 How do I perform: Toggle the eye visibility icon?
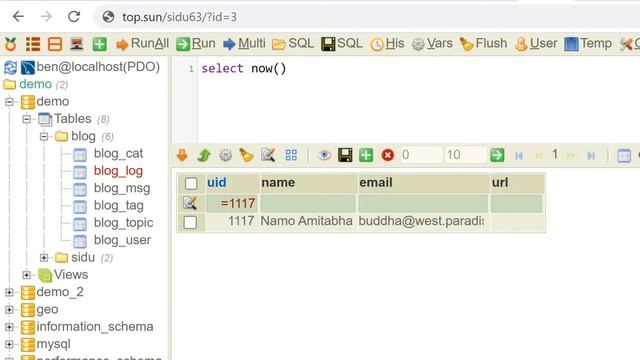point(324,155)
